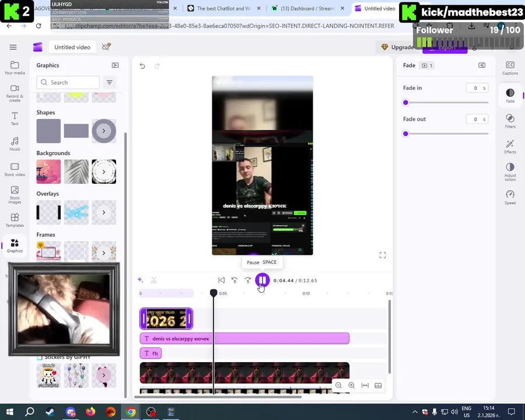
Task: Click the Fade out seconds value field
Action: pyautogui.click(x=477, y=119)
